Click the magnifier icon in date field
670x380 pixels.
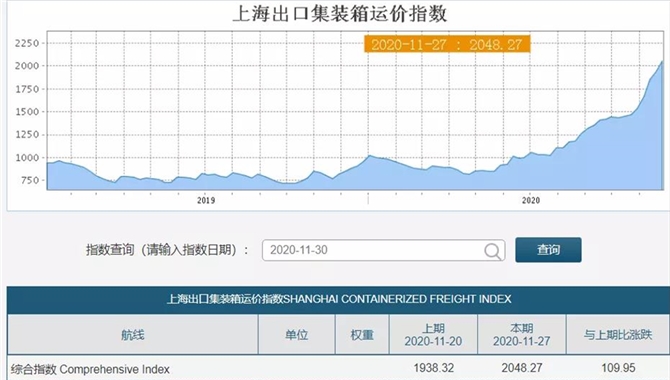point(493,251)
